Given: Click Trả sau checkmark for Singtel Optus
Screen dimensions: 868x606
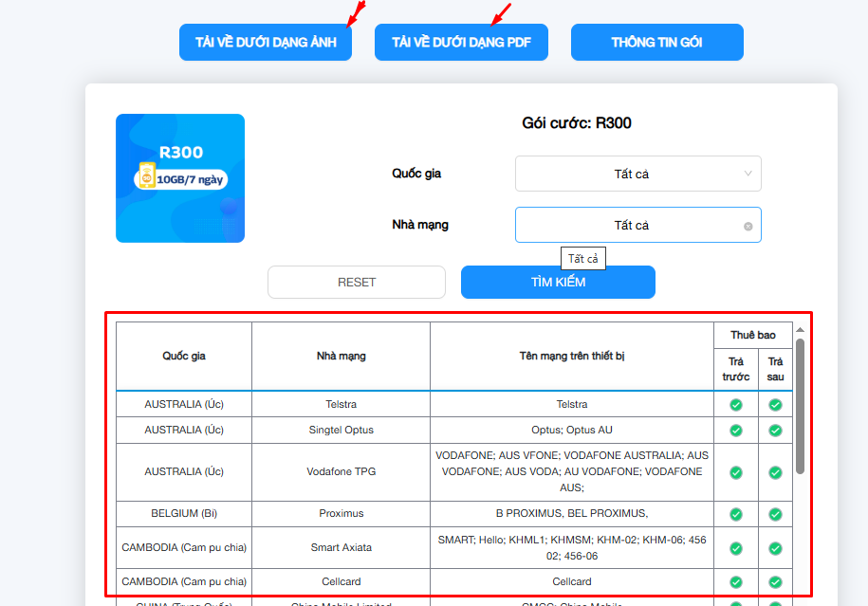Looking at the screenshot, I should click(775, 431).
